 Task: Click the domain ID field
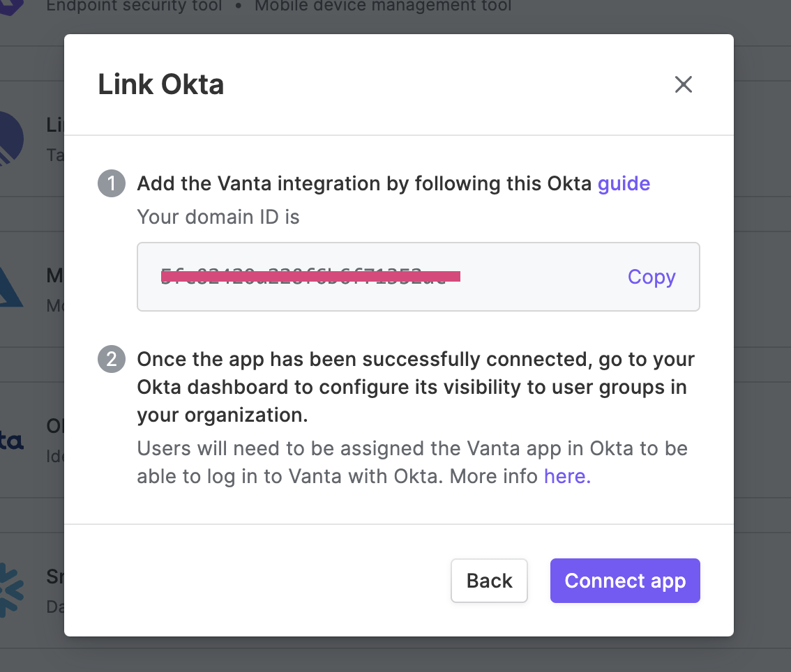click(x=419, y=277)
